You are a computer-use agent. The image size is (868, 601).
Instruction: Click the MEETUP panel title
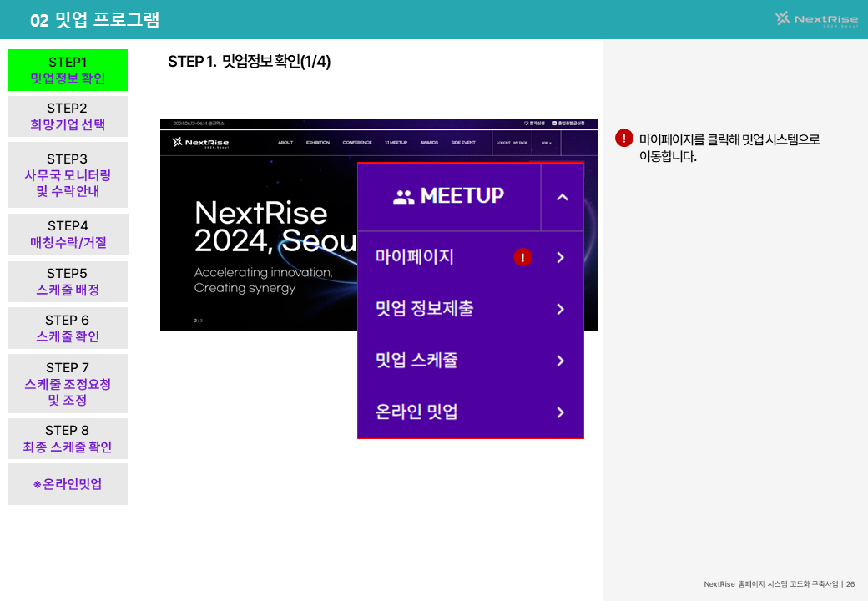462,196
